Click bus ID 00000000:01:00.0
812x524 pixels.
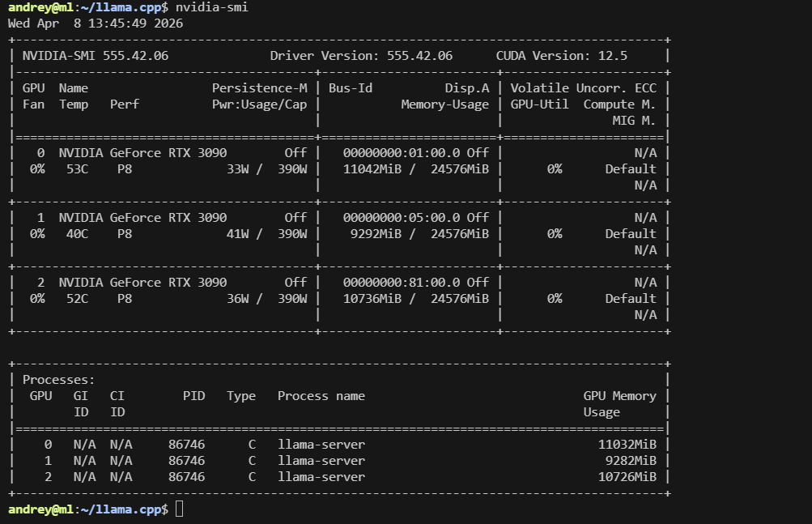pos(402,153)
